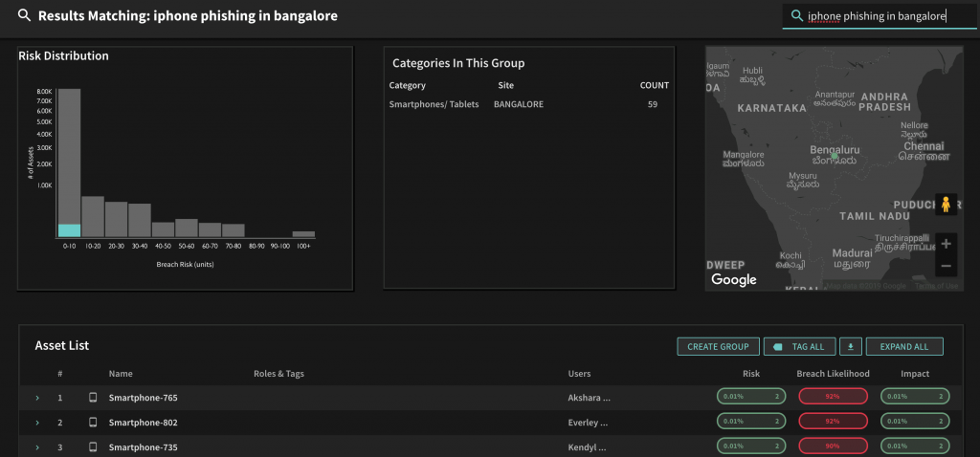Sort by the Risk column header

coord(751,374)
